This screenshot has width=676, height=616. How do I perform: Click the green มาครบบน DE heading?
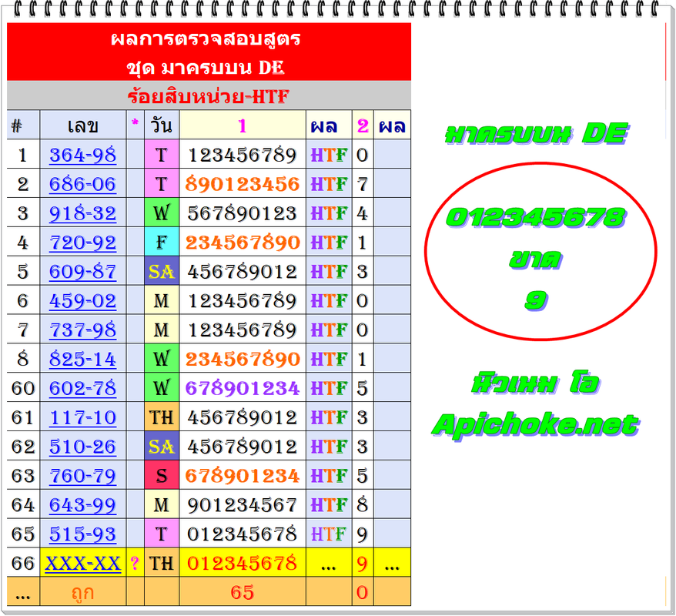coord(537,133)
